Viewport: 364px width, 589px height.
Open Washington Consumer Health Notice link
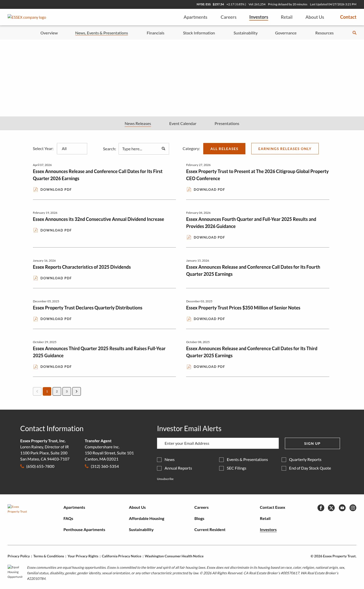click(x=174, y=556)
